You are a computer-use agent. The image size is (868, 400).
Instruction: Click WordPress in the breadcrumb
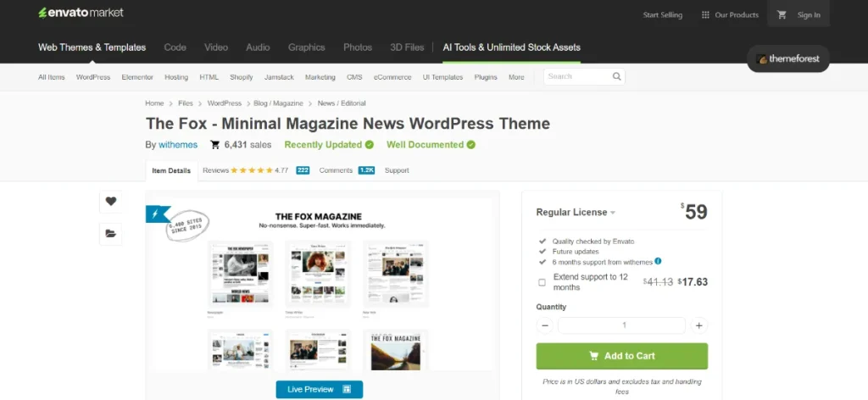[x=224, y=103]
